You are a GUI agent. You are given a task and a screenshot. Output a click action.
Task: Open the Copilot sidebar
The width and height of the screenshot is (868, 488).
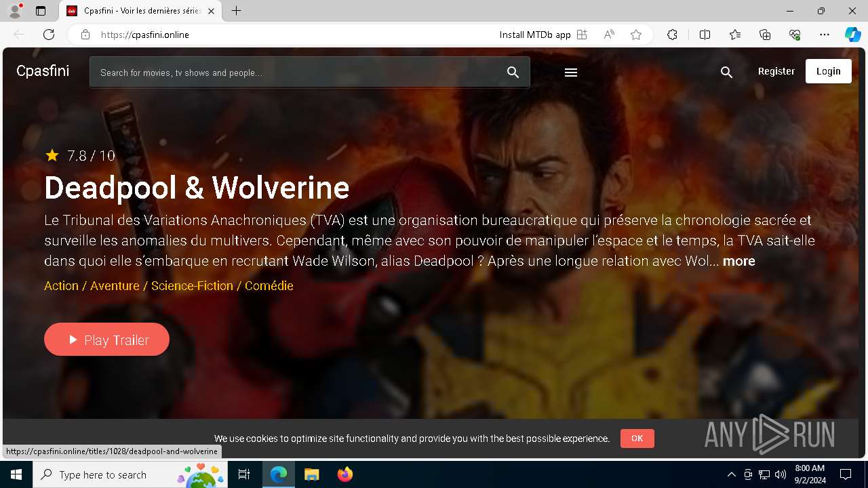click(852, 35)
